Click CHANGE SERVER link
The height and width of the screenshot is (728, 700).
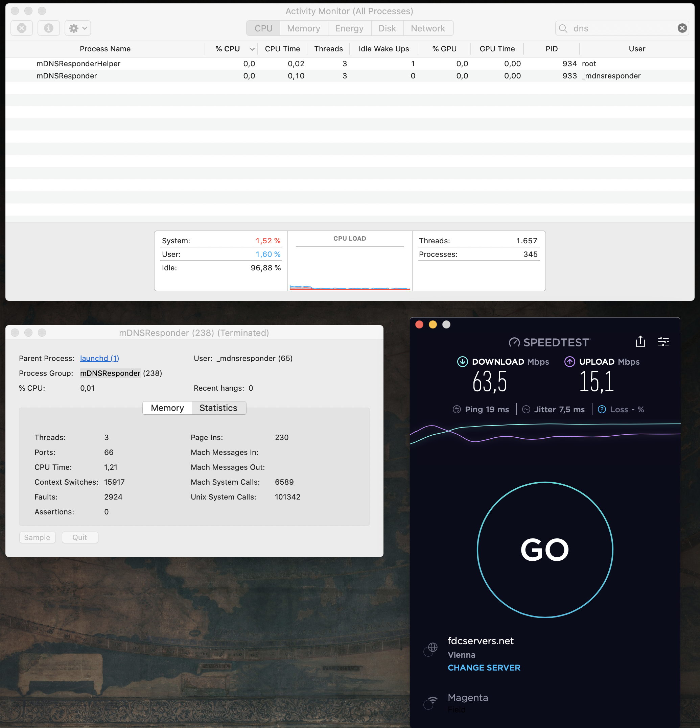[x=484, y=668]
